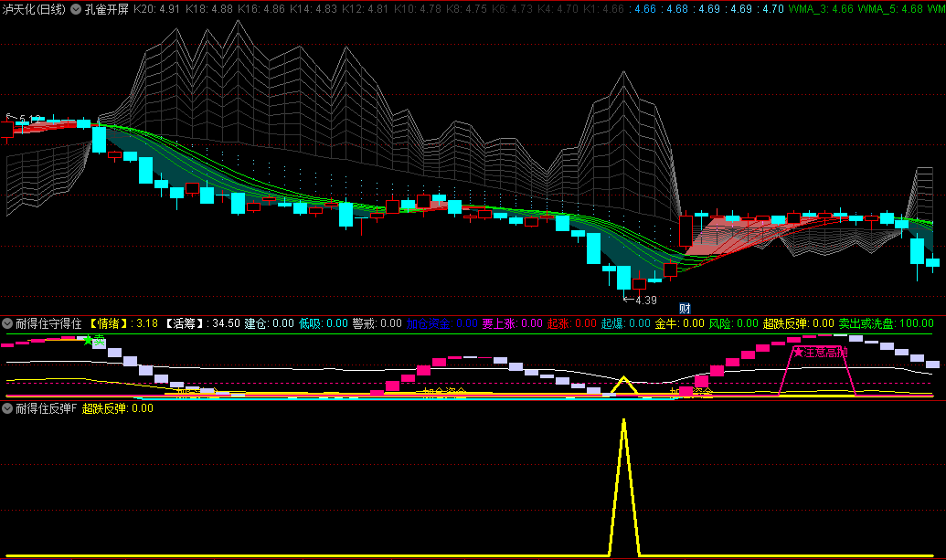The height and width of the screenshot is (560, 946).
Task: Open the dropdown arrow beside 孔雀开屏
Action: click(76, 9)
